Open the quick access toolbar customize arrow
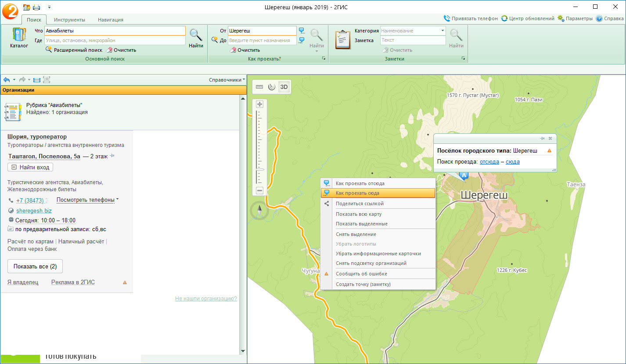Screen dimensions: 626x364 pos(49,7)
